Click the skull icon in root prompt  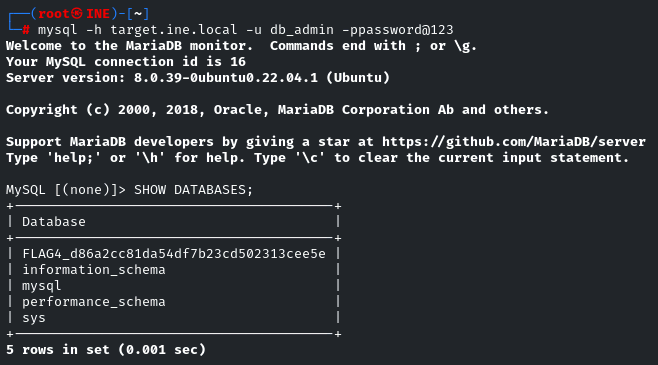click(77, 14)
